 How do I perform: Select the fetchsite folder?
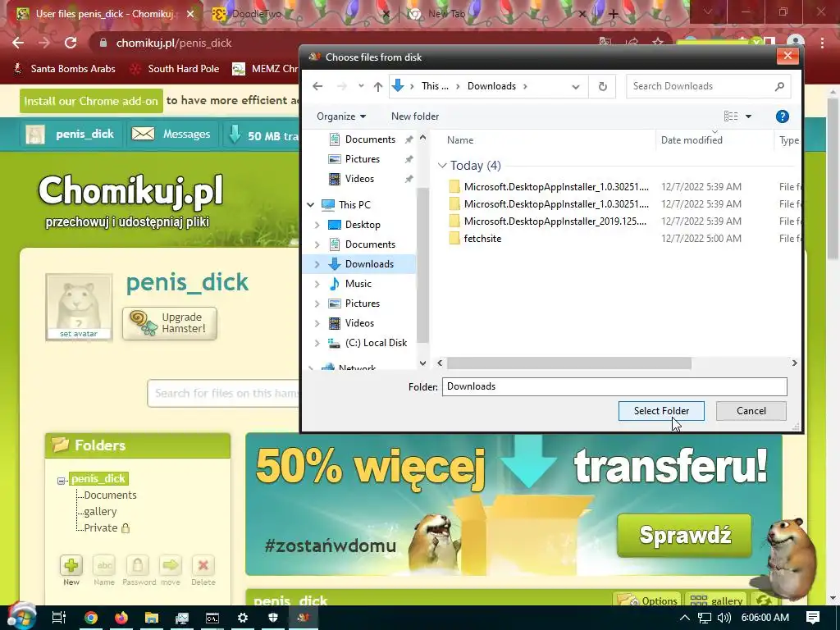click(482, 239)
